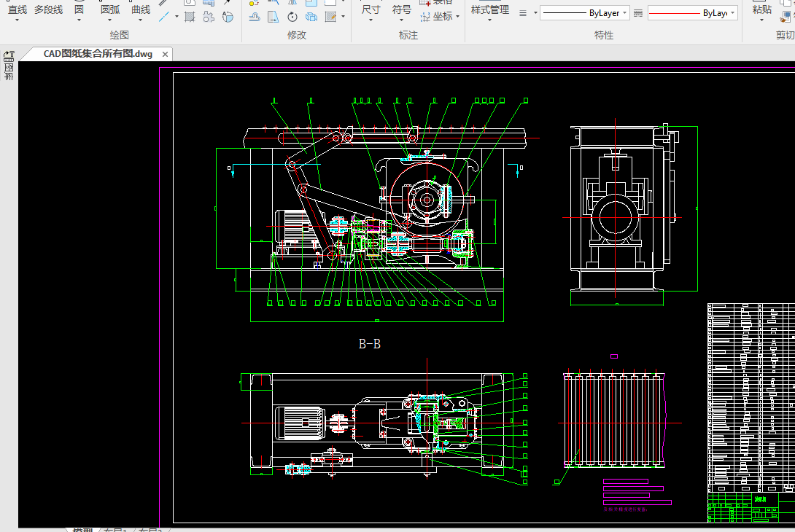
Task: Click the toolbar icon left of the file tab
Action: tap(9, 55)
